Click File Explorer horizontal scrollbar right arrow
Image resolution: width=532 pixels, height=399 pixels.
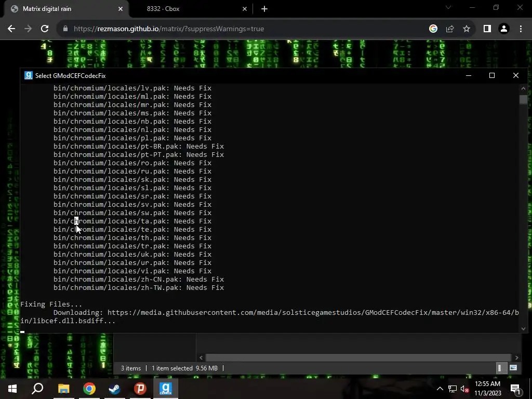(x=517, y=357)
